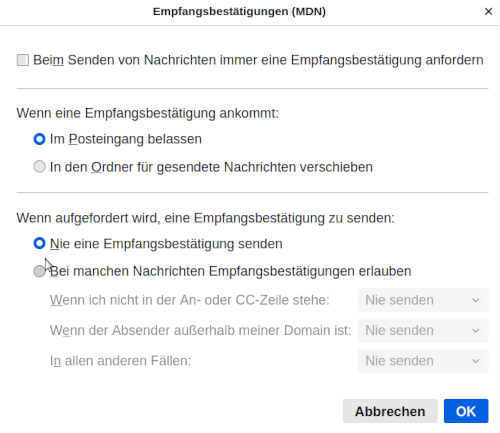Viewport: 500px width, 433px height.
Task: Select 'Bei manchen Nachrichten Empfangsbestätigungen erlauben' radio circle
Action: pyautogui.click(x=39, y=271)
